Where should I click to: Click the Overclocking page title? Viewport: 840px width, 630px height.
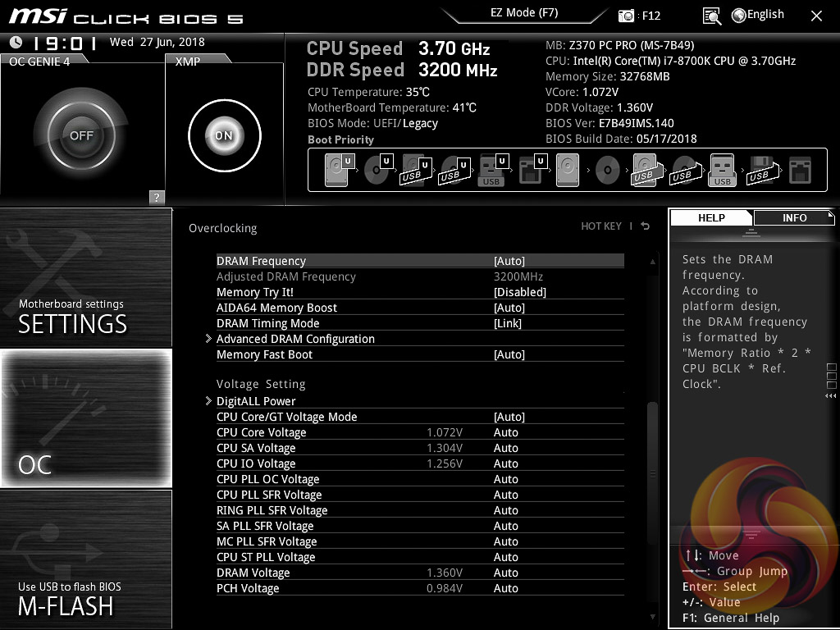click(222, 228)
